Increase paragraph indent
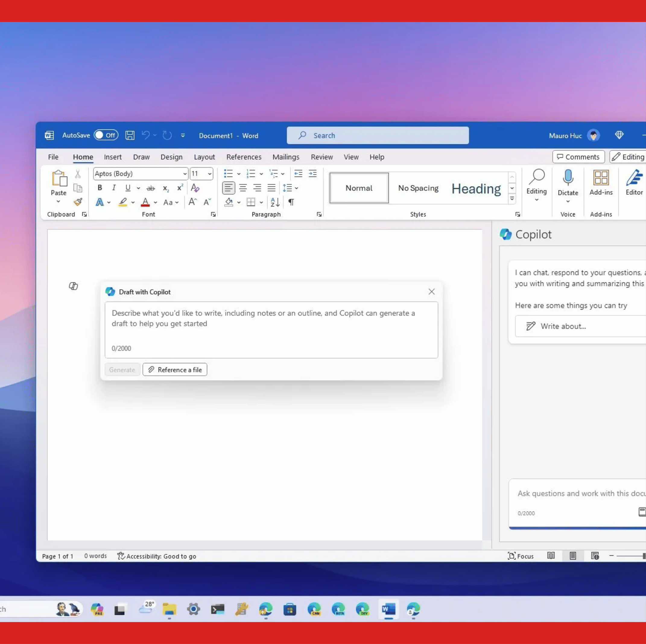The image size is (646, 644). 313,174
